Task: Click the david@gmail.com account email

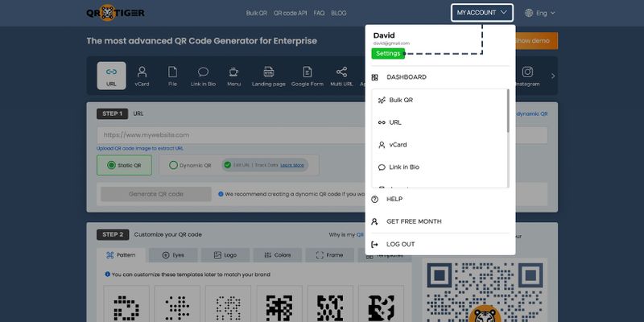Action: 391,43
